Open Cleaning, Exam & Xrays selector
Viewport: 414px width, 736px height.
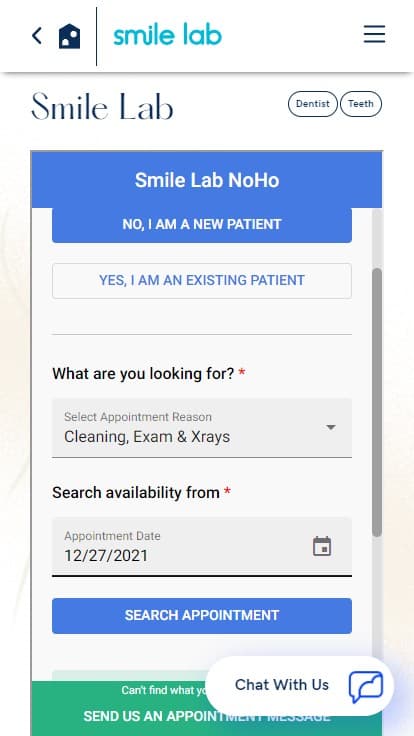tap(202, 428)
